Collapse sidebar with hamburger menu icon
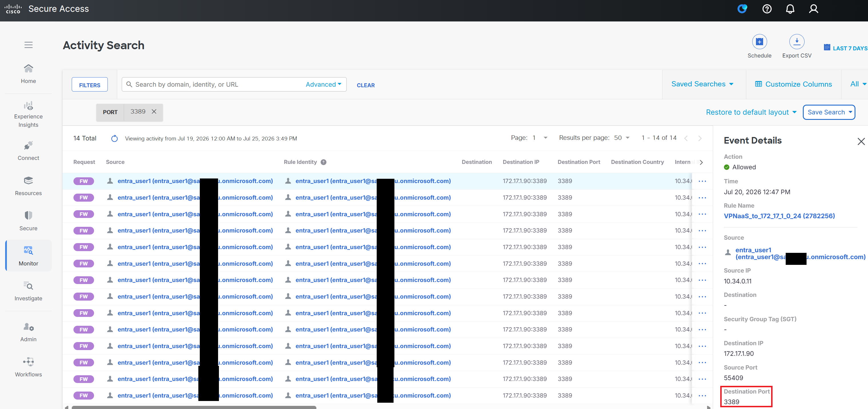Screen dimensions: 868x409 (x=29, y=45)
